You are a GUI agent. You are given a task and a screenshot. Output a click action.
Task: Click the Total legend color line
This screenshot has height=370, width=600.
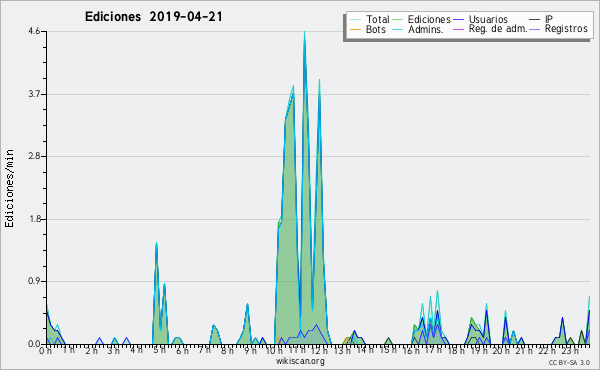[x=355, y=20]
